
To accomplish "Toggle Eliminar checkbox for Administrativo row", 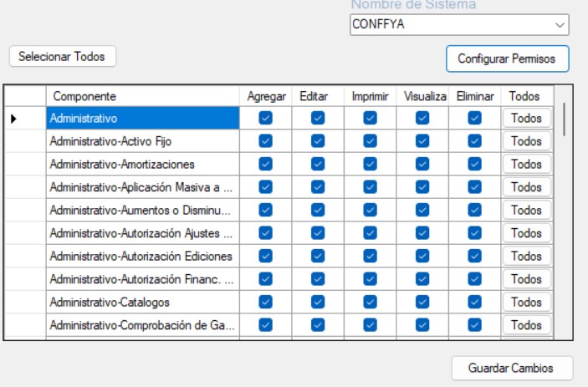I will (475, 118).
